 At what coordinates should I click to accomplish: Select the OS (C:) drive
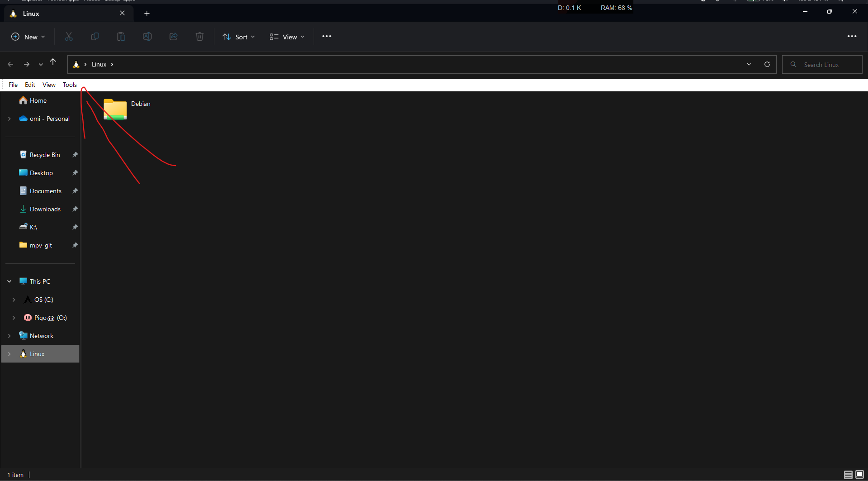39,300
